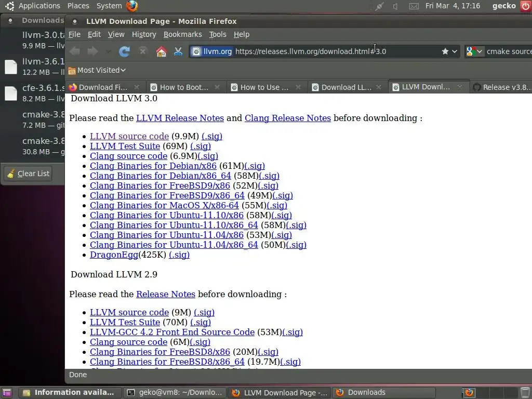This screenshot has height=399, width=532.
Task: Close the active LLVM Downl... tab
Action: pyautogui.click(x=459, y=87)
